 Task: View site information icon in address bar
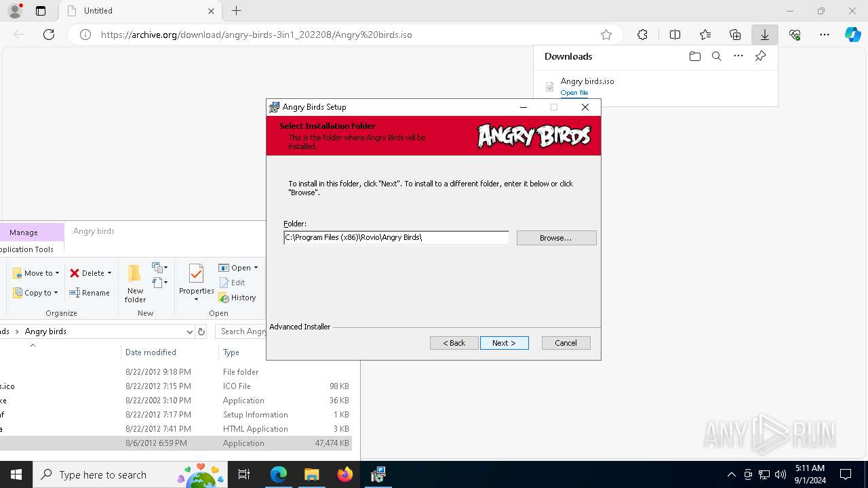coord(85,35)
